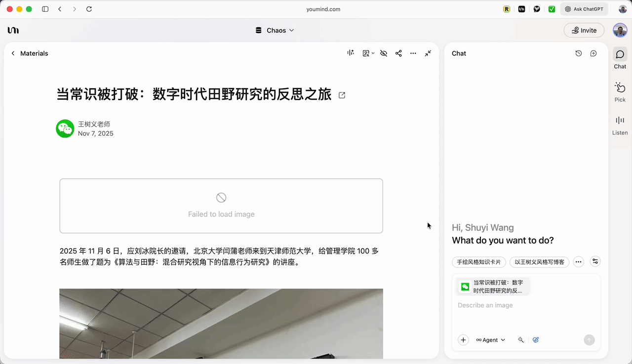The width and height of the screenshot is (632, 364).
Task: Start a new chat with plus bubble icon
Action: (x=593, y=53)
